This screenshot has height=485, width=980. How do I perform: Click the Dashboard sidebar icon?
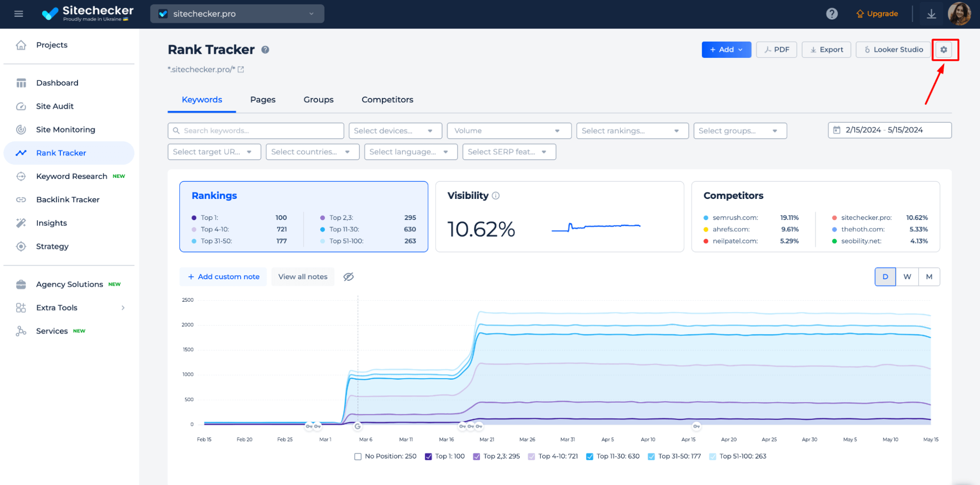click(21, 83)
